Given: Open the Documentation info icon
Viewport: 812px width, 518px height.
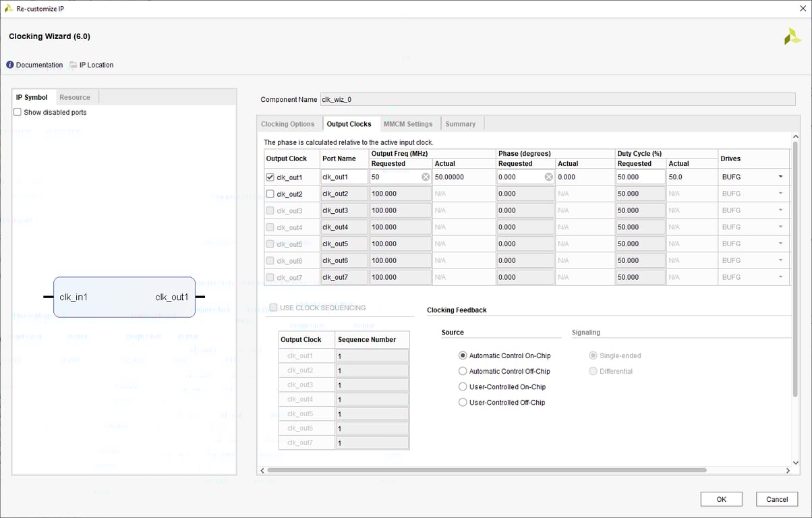Looking at the screenshot, I should 10,65.
